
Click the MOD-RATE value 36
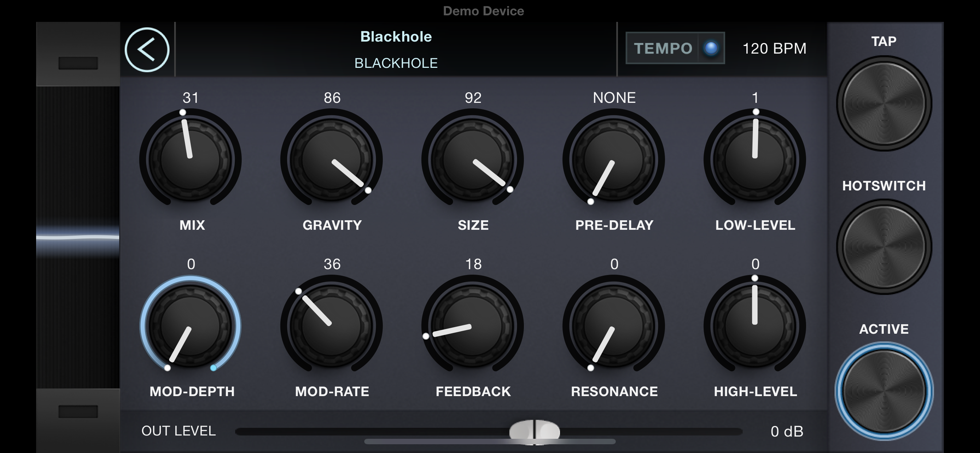(332, 264)
